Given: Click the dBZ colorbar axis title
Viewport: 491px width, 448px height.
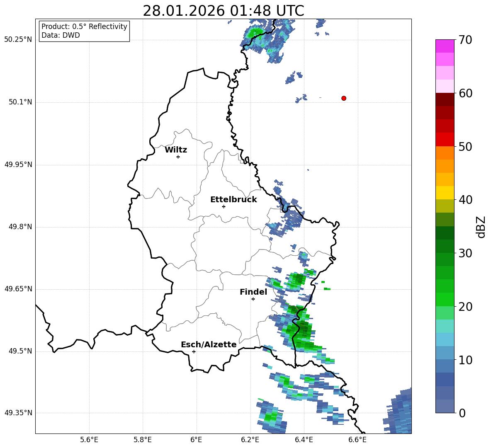Looking at the screenshot, I should (x=481, y=227).
